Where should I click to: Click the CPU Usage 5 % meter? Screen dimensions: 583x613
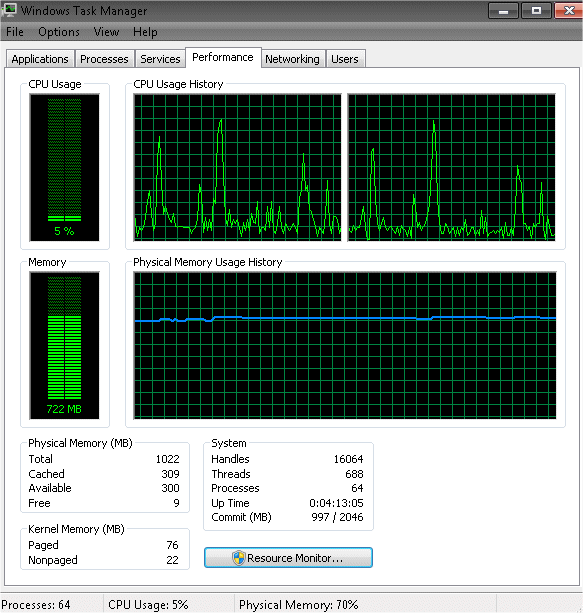pos(65,167)
